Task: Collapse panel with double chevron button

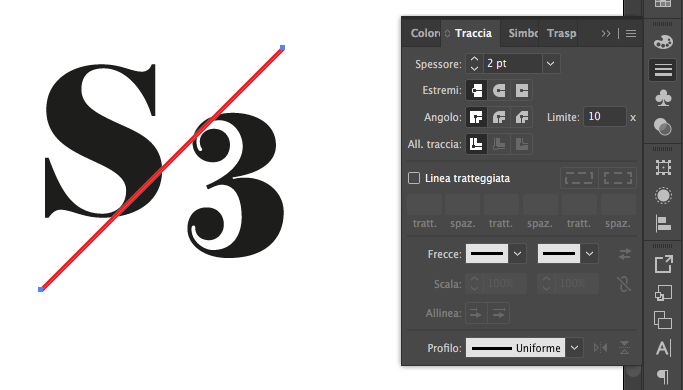Action: 605,34
